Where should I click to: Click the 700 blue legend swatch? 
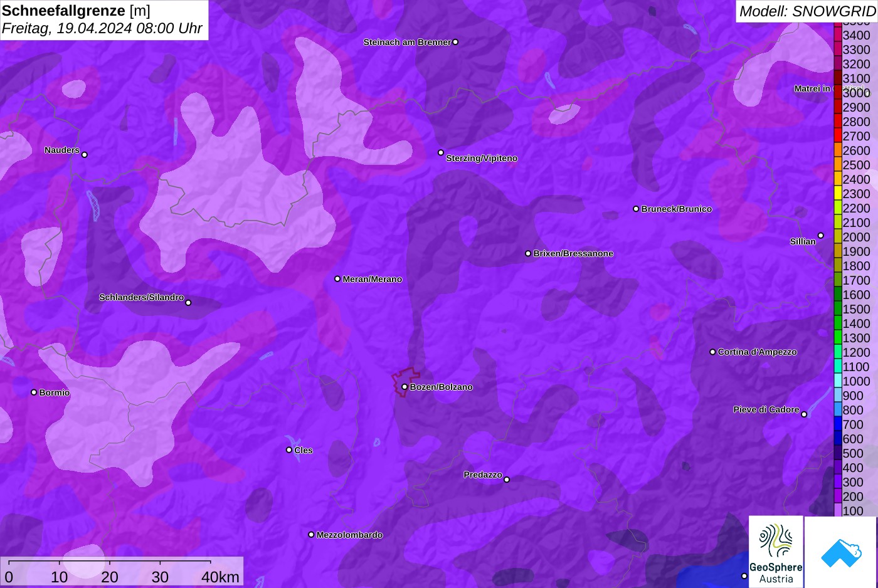(x=837, y=424)
